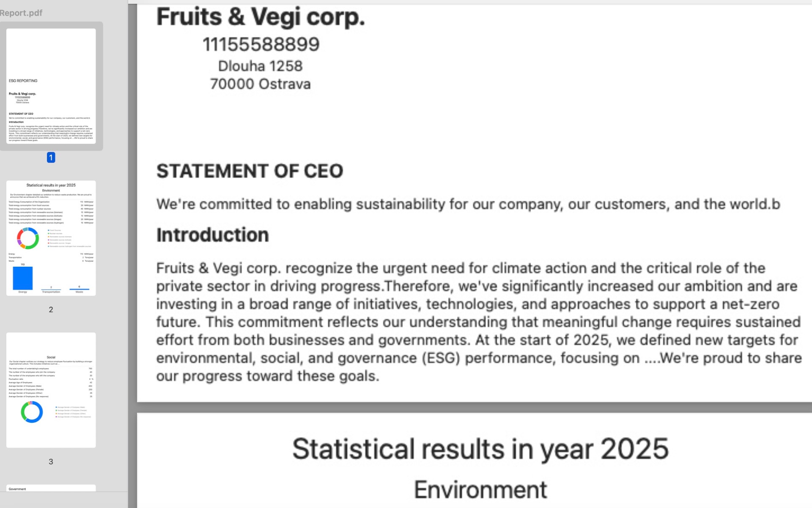Click the highlighted page number 1 badge

click(x=51, y=157)
